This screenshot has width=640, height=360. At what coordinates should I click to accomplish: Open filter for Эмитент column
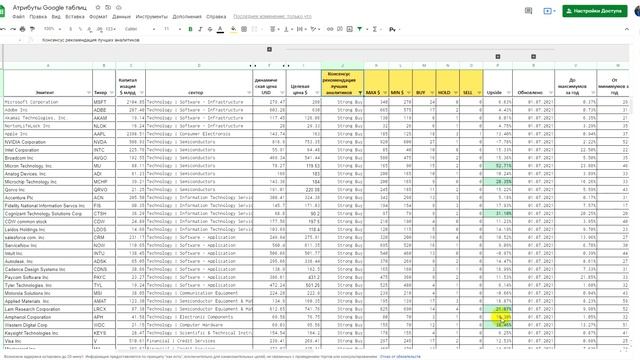pos(88,93)
